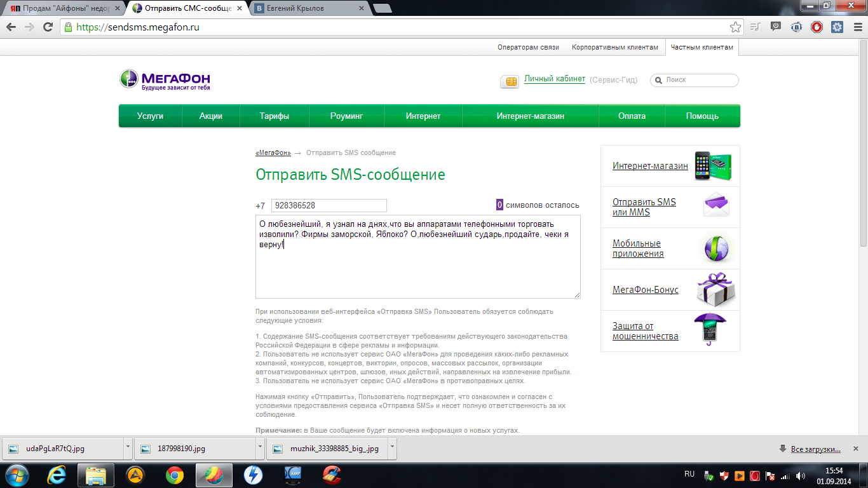Launch Internet Explorer from the taskbar
Image resolution: width=868 pixels, height=488 pixels.
tap(57, 475)
